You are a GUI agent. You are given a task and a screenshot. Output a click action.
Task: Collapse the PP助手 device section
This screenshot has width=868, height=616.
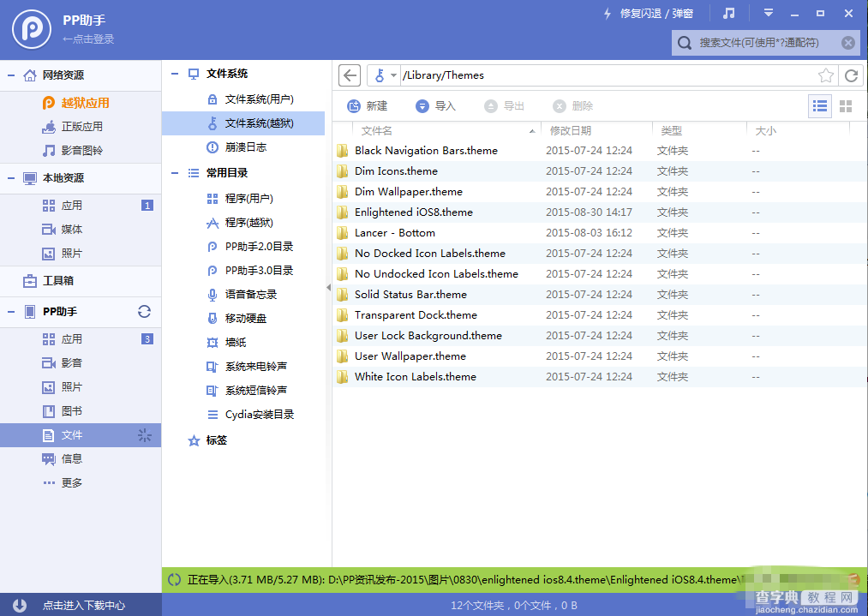(x=11, y=312)
